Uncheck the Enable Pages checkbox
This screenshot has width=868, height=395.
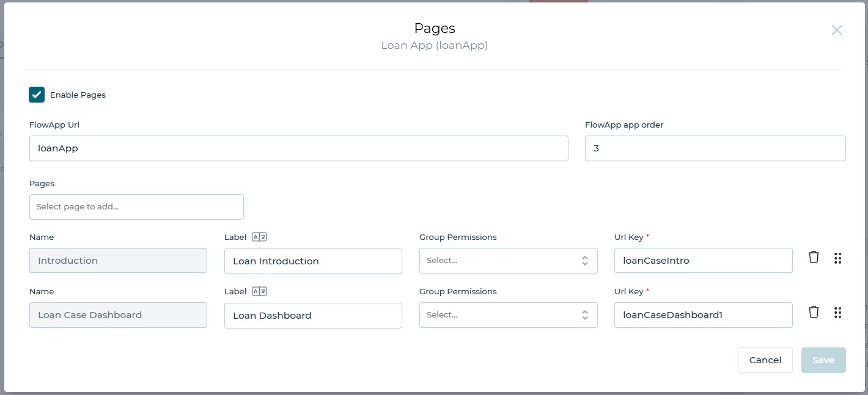36,95
